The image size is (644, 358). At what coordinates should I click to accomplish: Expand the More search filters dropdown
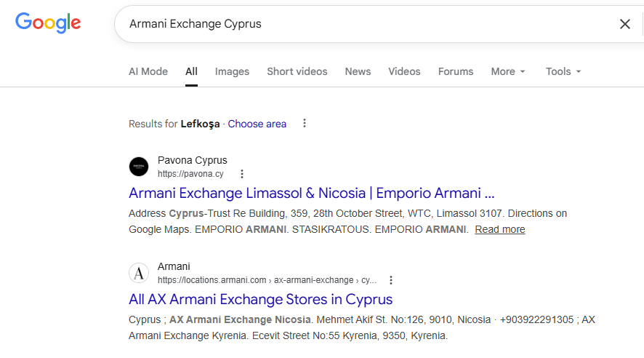tap(507, 71)
